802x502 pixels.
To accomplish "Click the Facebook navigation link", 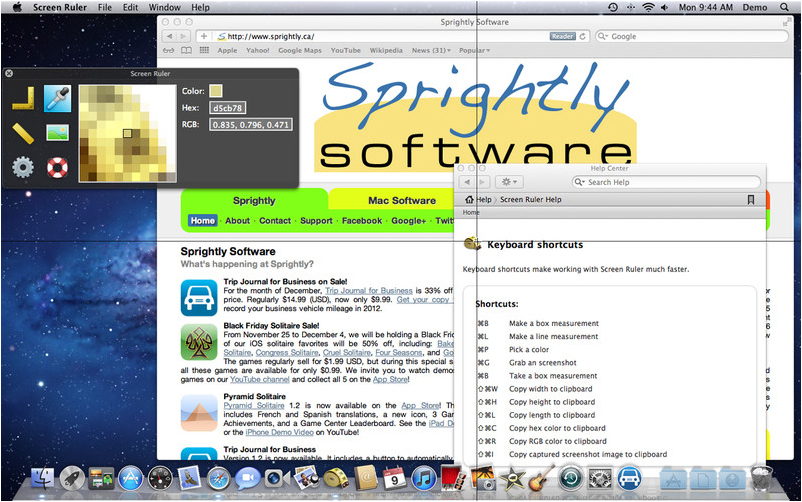I will [x=362, y=221].
